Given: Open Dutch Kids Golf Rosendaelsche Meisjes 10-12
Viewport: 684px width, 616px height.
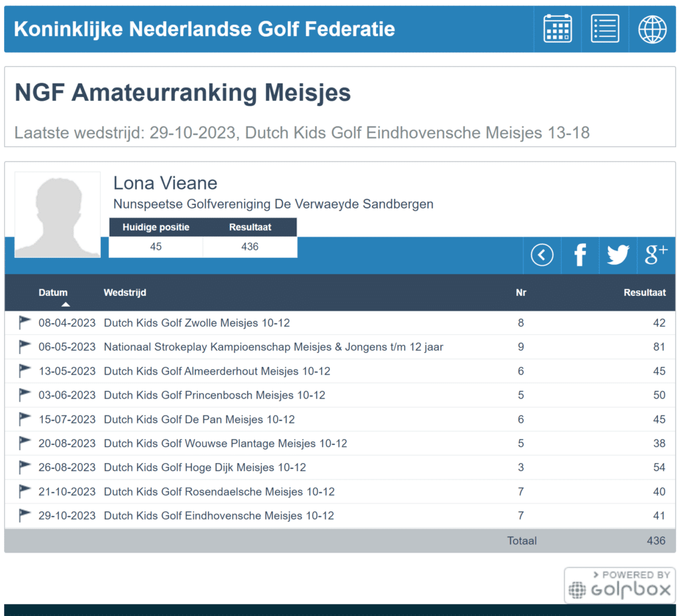Looking at the screenshot, I should coord(219,492).
